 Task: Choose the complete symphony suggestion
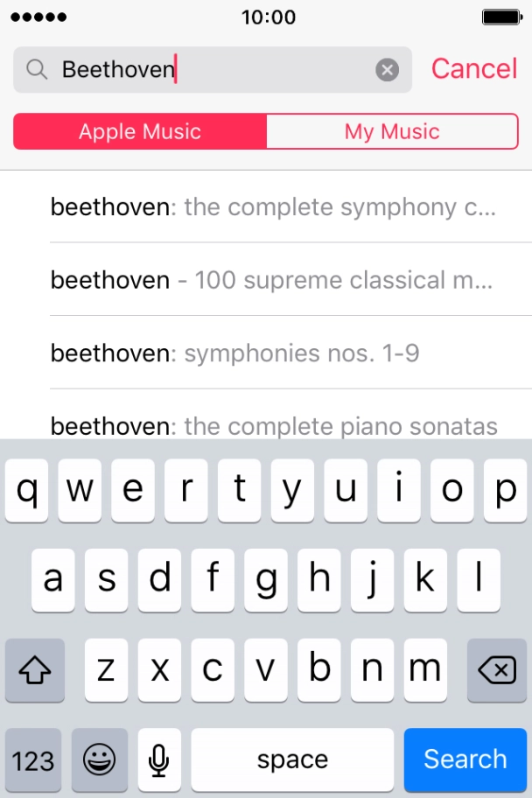pos(274,207)
